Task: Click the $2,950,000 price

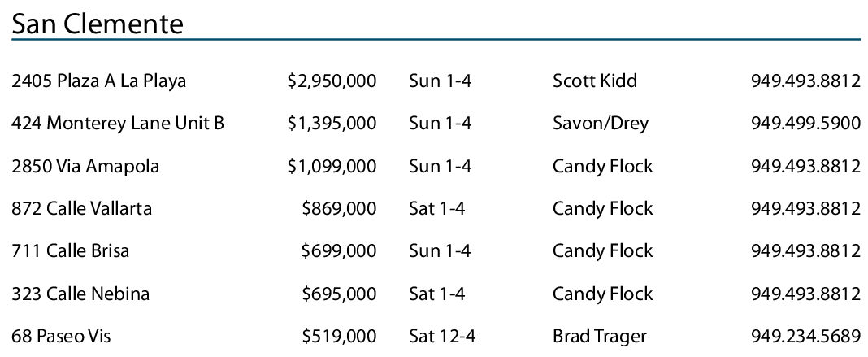Action: pyautogui.click(x=332, y=81)
